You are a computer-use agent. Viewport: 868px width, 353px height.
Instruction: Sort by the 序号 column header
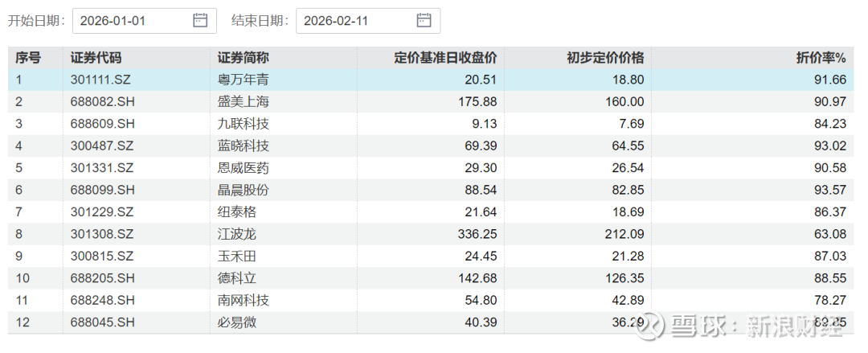(28, 58)
